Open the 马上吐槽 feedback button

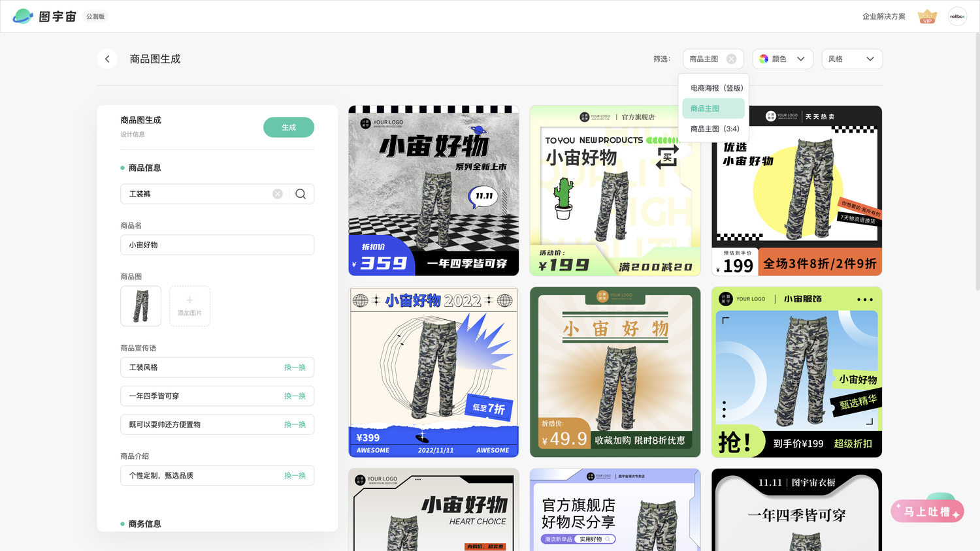click(927, 511)
